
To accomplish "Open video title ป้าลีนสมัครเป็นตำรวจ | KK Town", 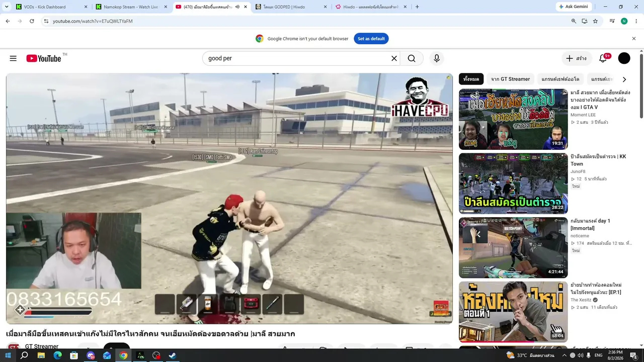I will 598,160.
